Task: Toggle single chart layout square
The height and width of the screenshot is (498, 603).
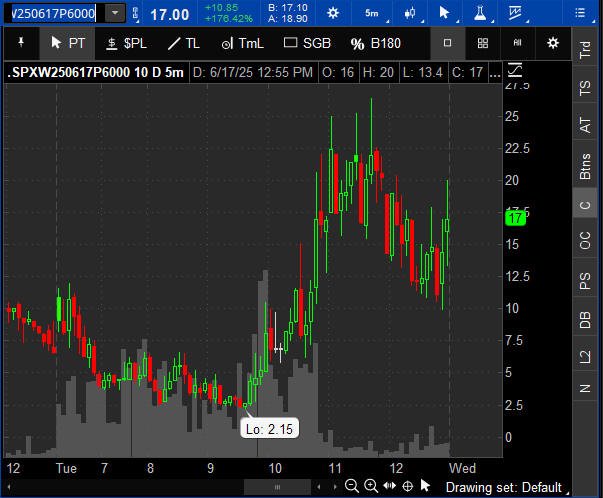Action: [x=447, y=43]
